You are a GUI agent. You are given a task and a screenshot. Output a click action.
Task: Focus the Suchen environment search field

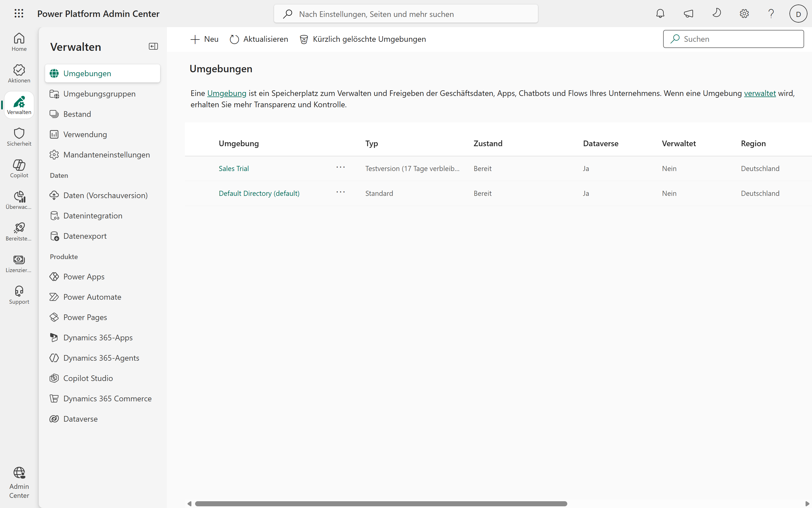tap(733, 39)
